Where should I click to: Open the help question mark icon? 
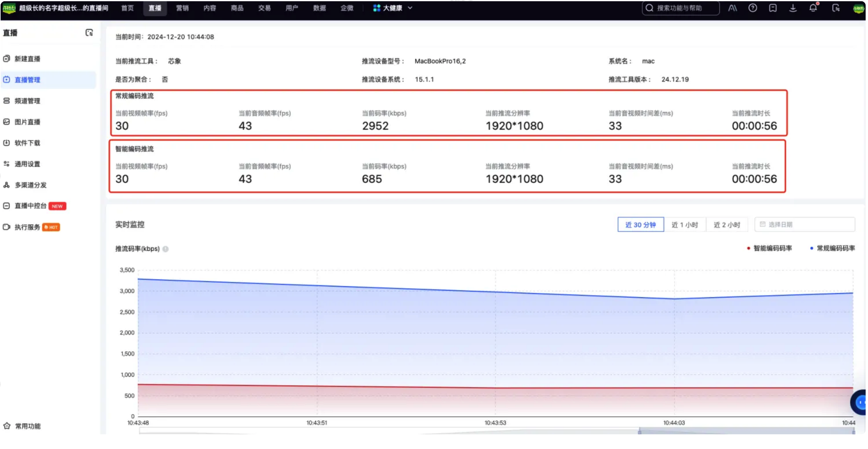pos(752,8)
